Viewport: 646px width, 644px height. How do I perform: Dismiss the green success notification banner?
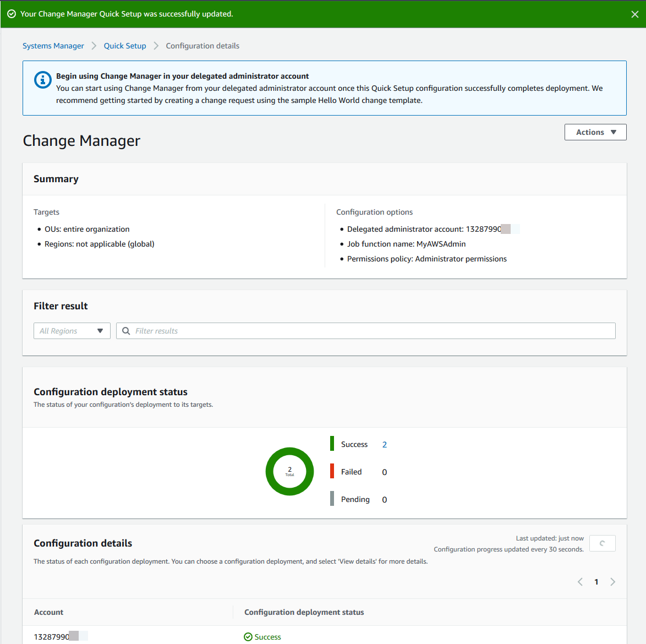pyautogui.click(x=634, y=14)
